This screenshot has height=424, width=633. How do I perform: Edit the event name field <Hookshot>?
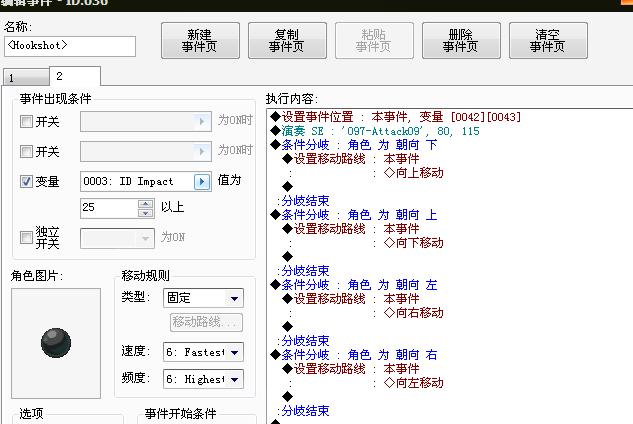point(70,46)
